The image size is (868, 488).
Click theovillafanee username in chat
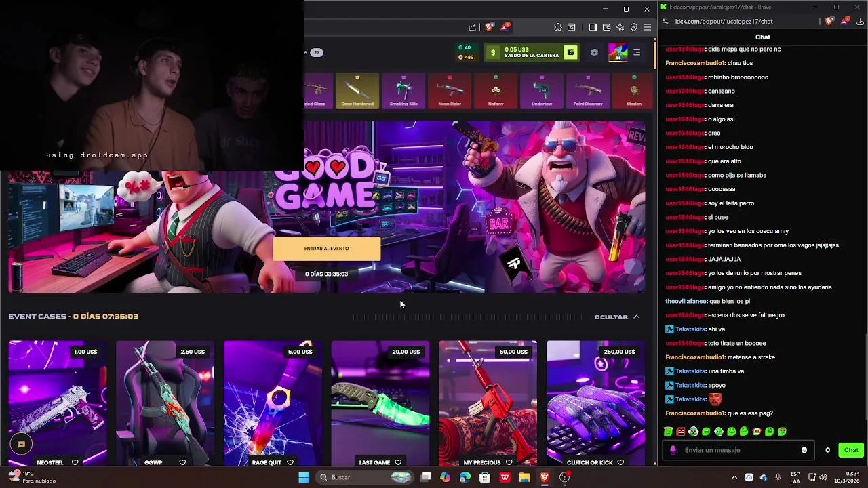[686, 301]
